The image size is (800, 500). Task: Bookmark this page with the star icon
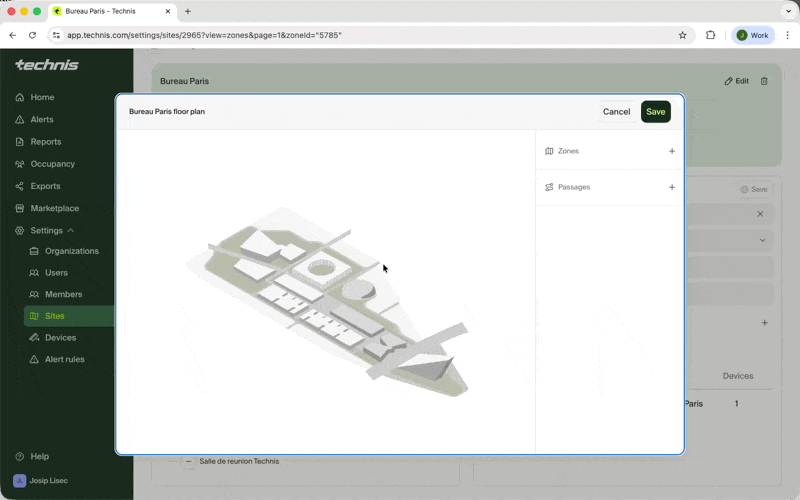coord(683,35)
